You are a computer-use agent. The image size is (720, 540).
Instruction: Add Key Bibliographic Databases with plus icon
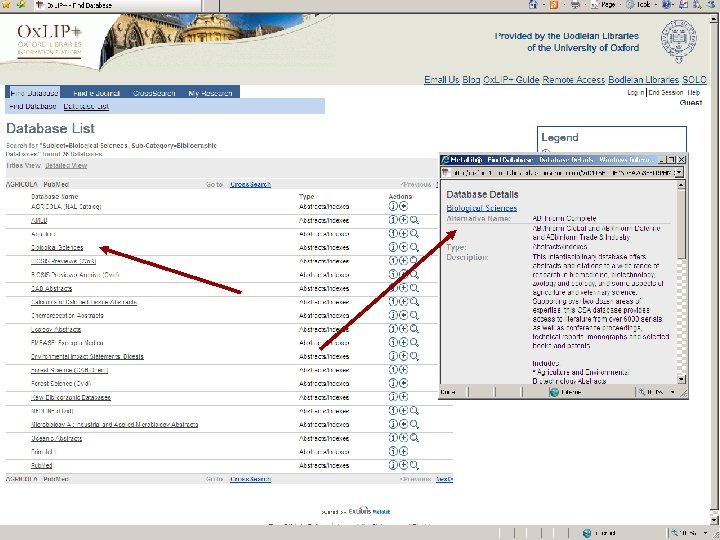[x=403, y=397]
